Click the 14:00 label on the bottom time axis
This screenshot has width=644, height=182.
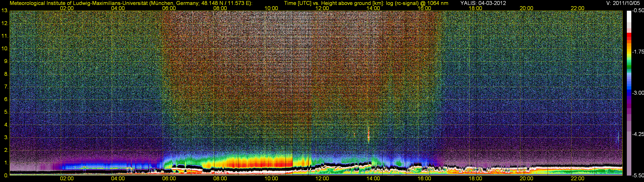pos(373,179)
